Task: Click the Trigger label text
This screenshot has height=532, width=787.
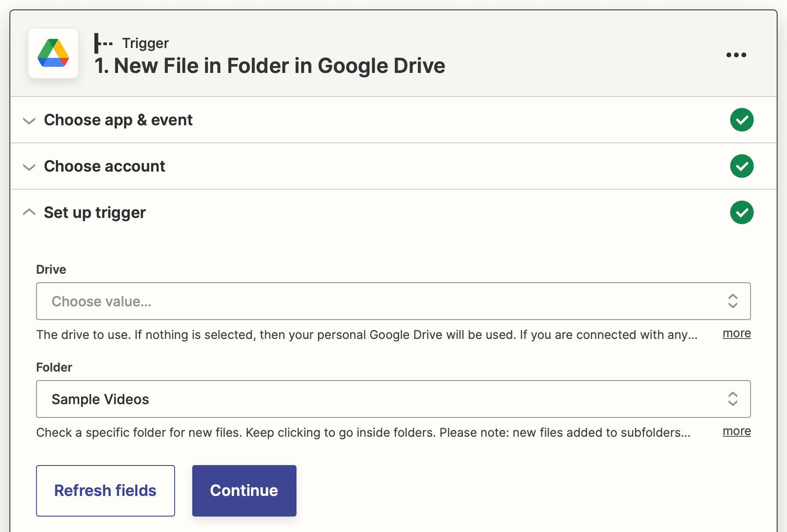Action: pyautogui.click(x=145, y=43)
